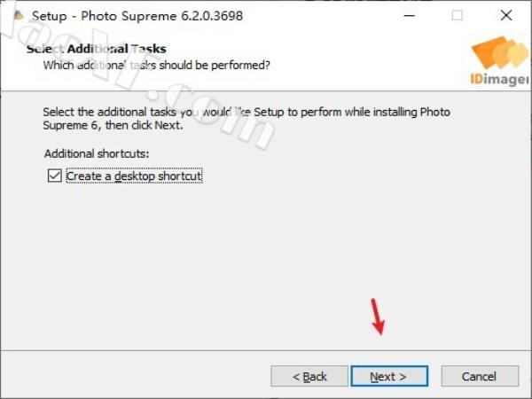Screen dimensions: 532x399
Task: Click 'Which additional tasks should be performed?' subtitle
Action: point(156,65)
